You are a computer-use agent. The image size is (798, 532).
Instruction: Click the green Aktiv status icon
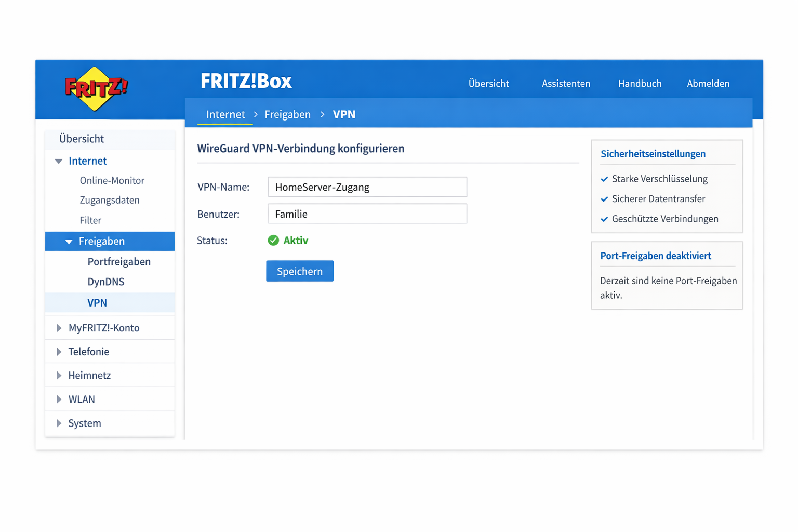pyautogui.click(x=273, y=240)
